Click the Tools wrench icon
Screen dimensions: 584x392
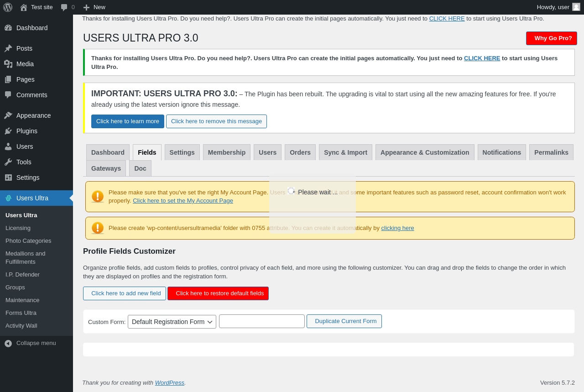8,162
